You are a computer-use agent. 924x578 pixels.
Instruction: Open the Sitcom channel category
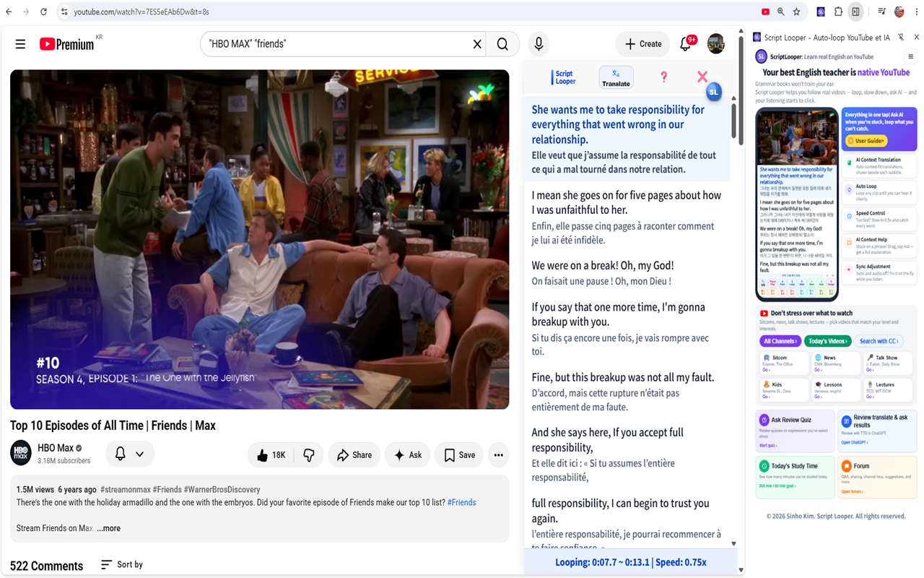pyautogui.click(x=785, y=363)
